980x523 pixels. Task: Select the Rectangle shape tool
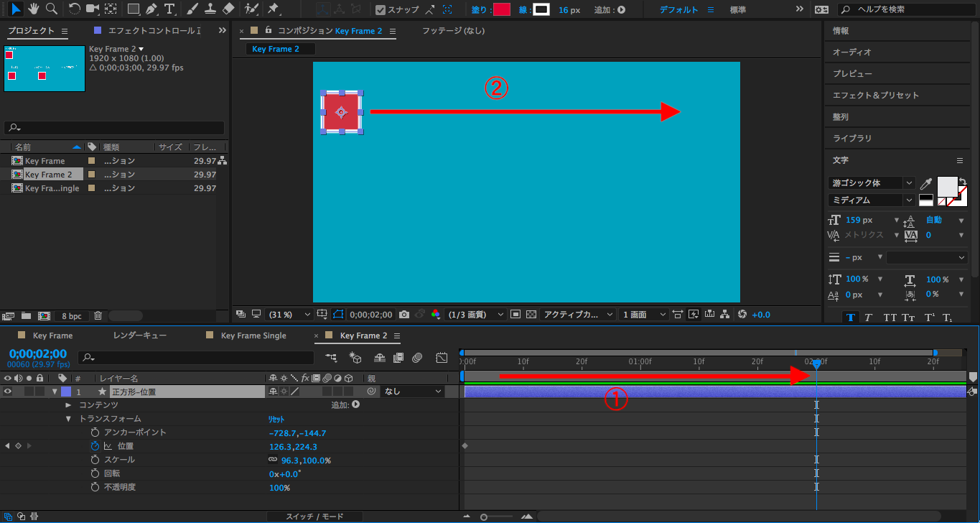tap(133, 9)
